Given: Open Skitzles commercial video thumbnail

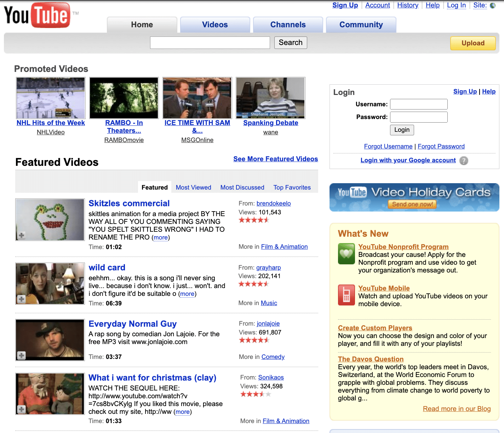Looking at the screenshot, I should [x=50, y=220].
